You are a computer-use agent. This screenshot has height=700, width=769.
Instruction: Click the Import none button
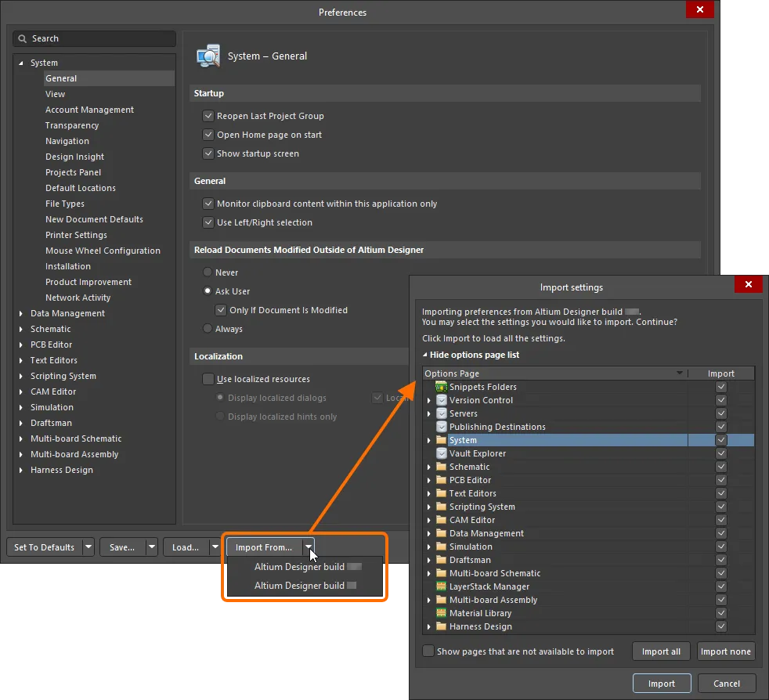pos(725,651)
